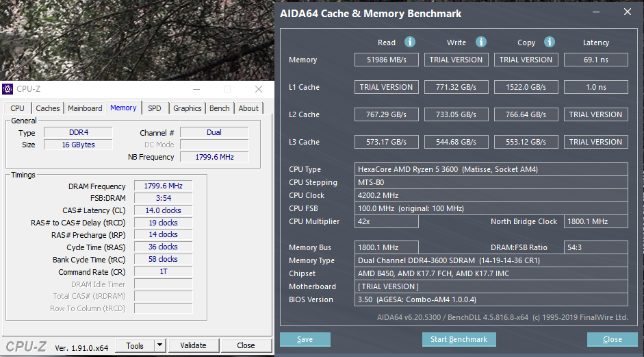Image resolution: width=644 pixels, height=357 pixels.
Task: Open the Caches tab in CPU-Z
Action: (48, 108)
